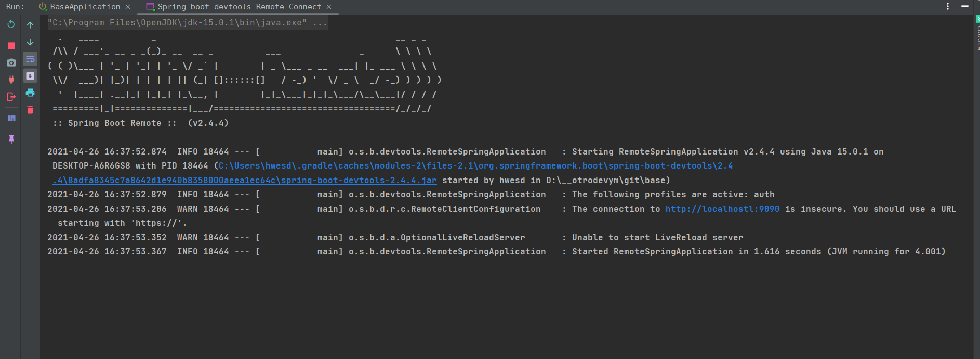Toggle scroll to end of console
Image resolution: width=980 pixels, height=359 pixels.
(x=30, y=76)
